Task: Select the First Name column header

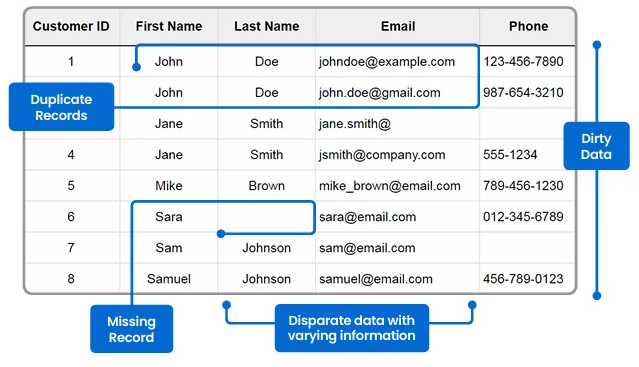Action: pos(169,26)
